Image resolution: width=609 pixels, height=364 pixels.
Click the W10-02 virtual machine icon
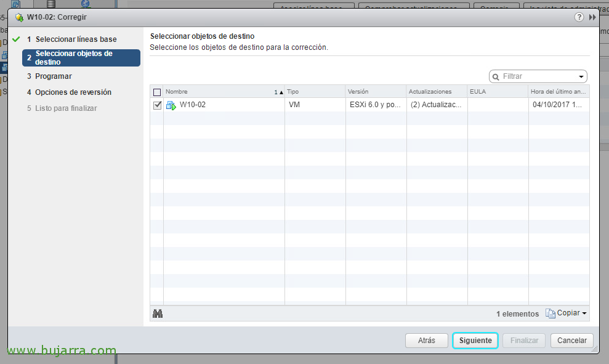171,105
